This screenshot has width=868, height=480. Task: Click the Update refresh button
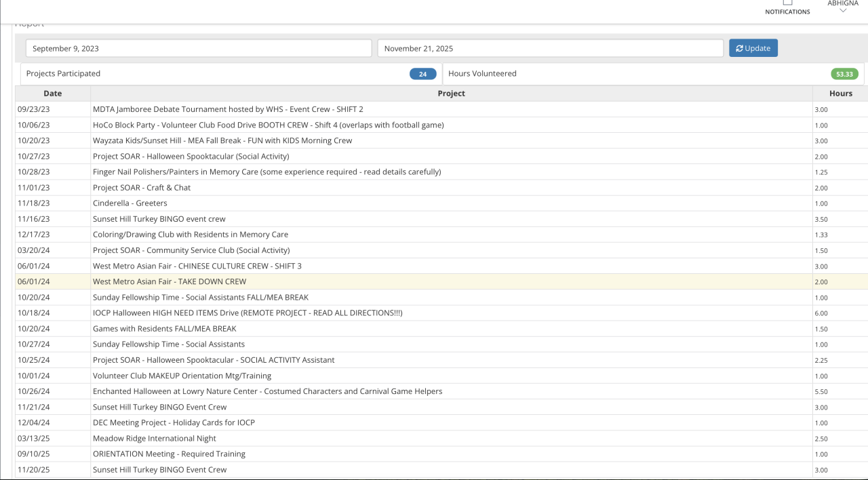pyautogui.click(x=753, y=48)
